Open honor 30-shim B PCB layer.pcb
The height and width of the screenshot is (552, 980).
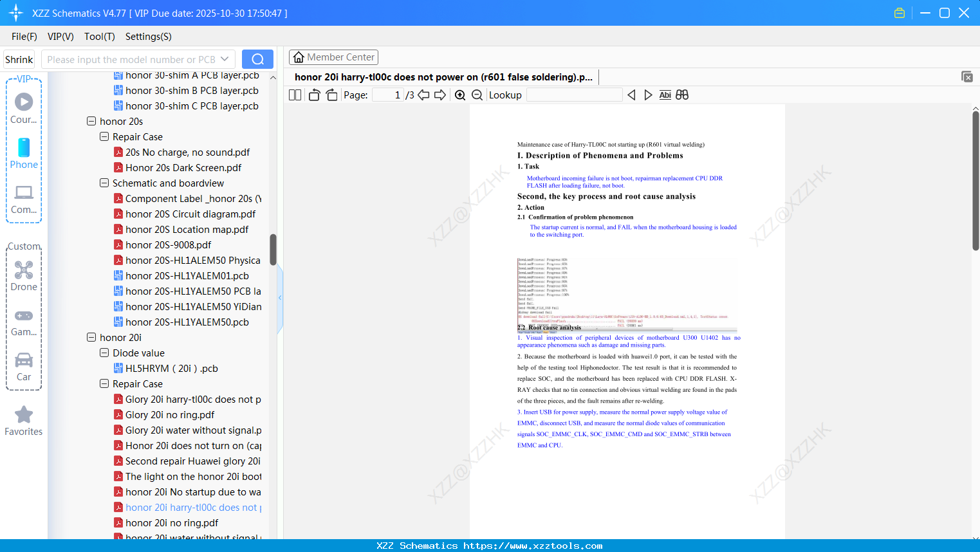tap(192, 90)
